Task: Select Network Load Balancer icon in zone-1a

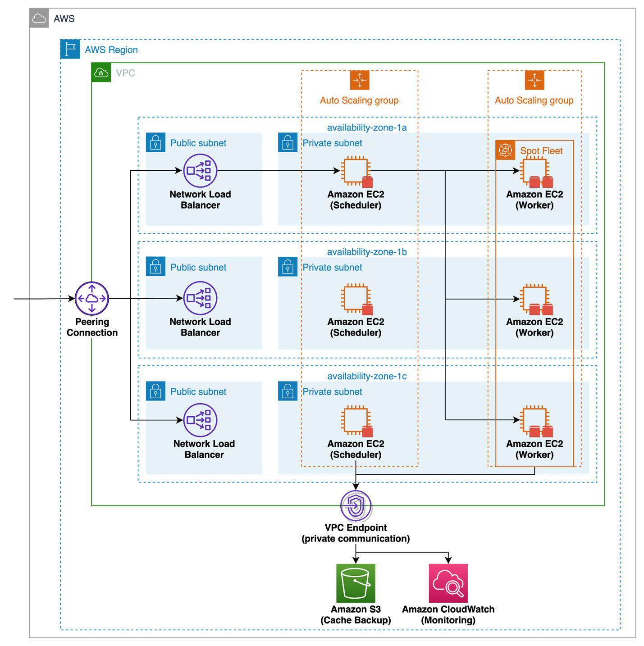Action: click(x=200, y=171)
